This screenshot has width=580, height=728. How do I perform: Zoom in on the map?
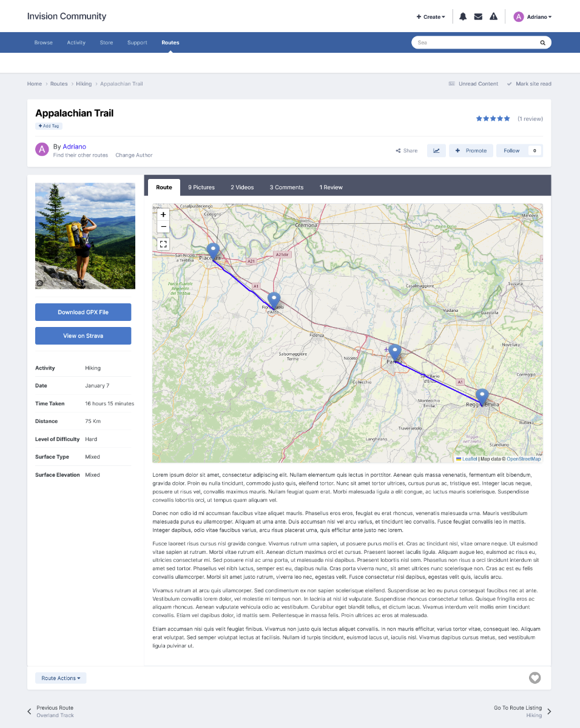[163, 214]
